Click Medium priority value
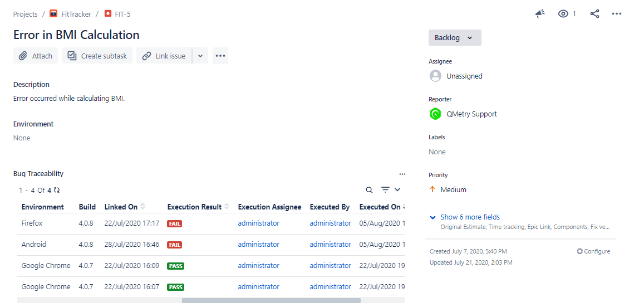 point(454,189)
